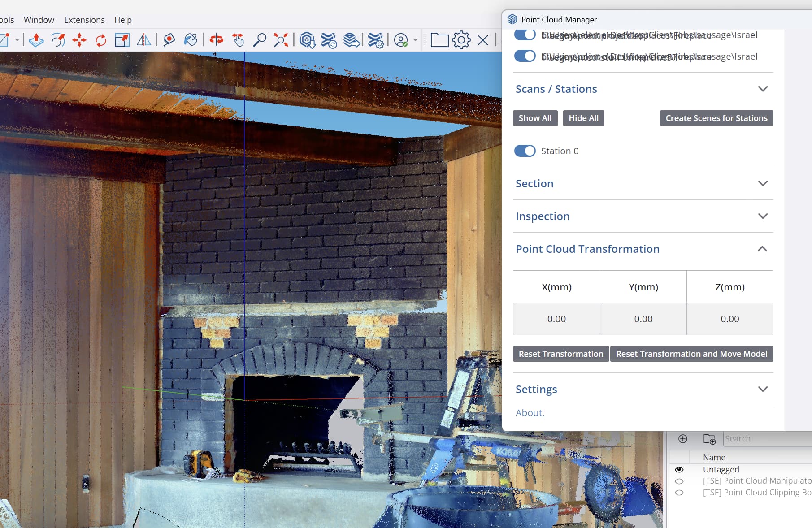Click the Reset Transformation button

click(561, 354)
